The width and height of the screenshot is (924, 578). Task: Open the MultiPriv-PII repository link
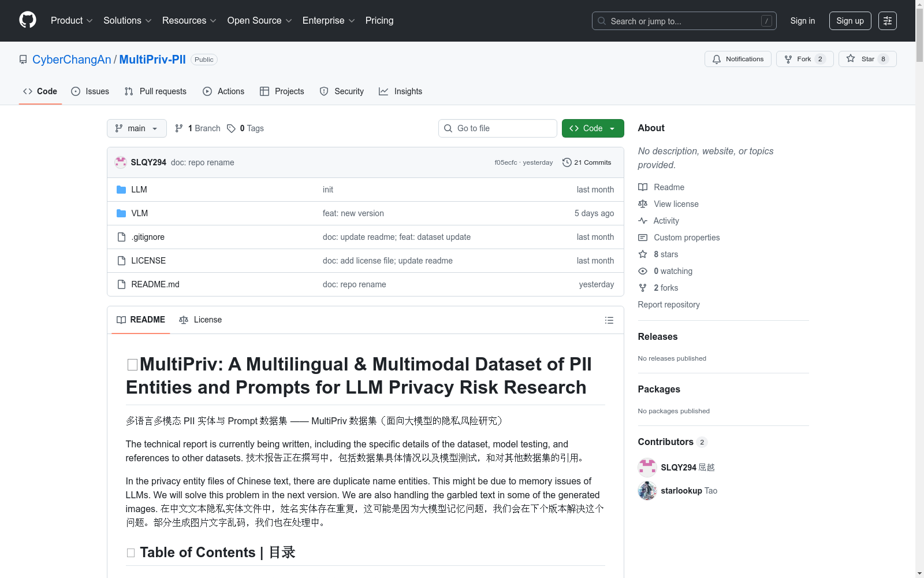coord(152,60)
